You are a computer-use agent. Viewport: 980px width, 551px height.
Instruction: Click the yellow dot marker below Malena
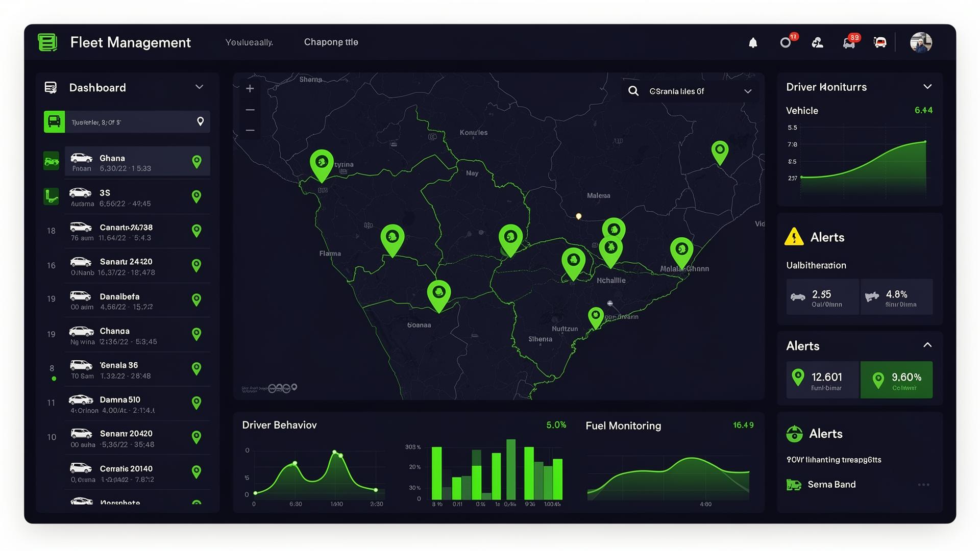click(x=578, y=216)
